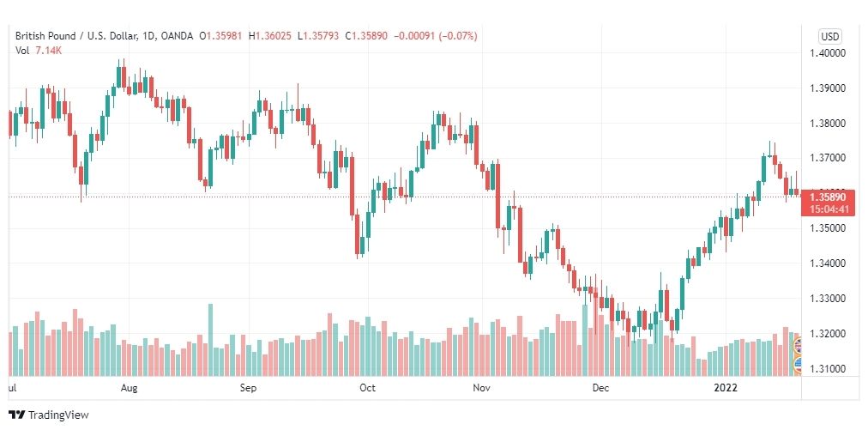Viewport: 868px width, 430px height.
Task: Click the 1.40000 price axis label
Action: pyautogui.click(x=829, y=53)
